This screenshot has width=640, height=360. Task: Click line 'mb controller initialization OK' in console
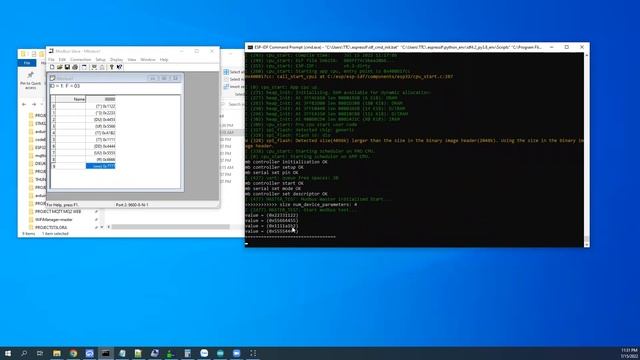(286, 162)
